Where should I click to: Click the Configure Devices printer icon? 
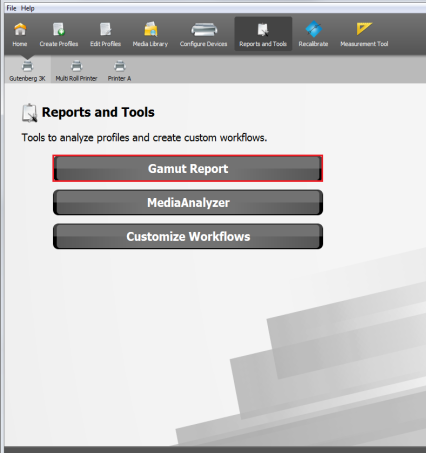click(x=204, y=30)
